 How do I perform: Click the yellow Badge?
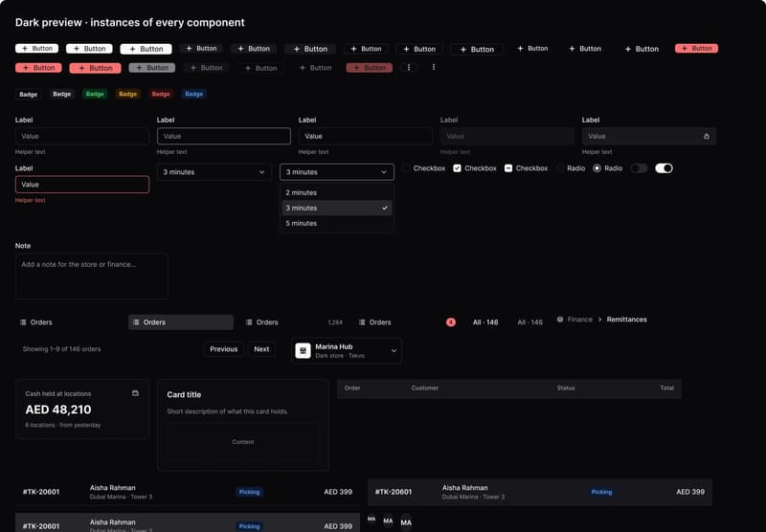128,94
